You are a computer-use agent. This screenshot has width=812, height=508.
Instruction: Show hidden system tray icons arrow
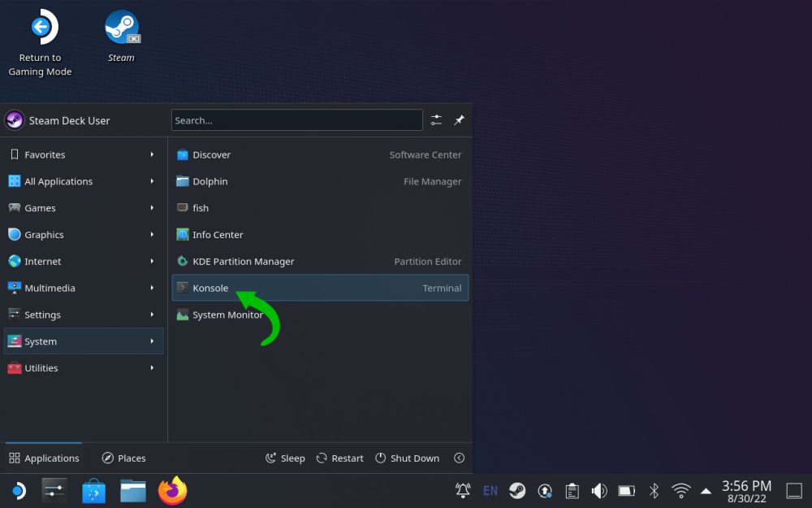(x=706, y=491)
